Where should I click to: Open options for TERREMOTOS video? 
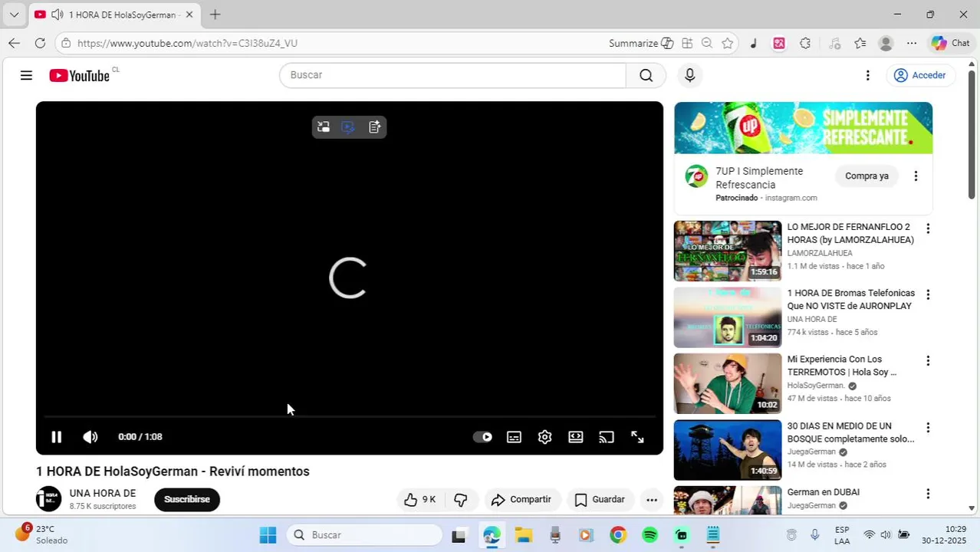(x=928, y=360)
